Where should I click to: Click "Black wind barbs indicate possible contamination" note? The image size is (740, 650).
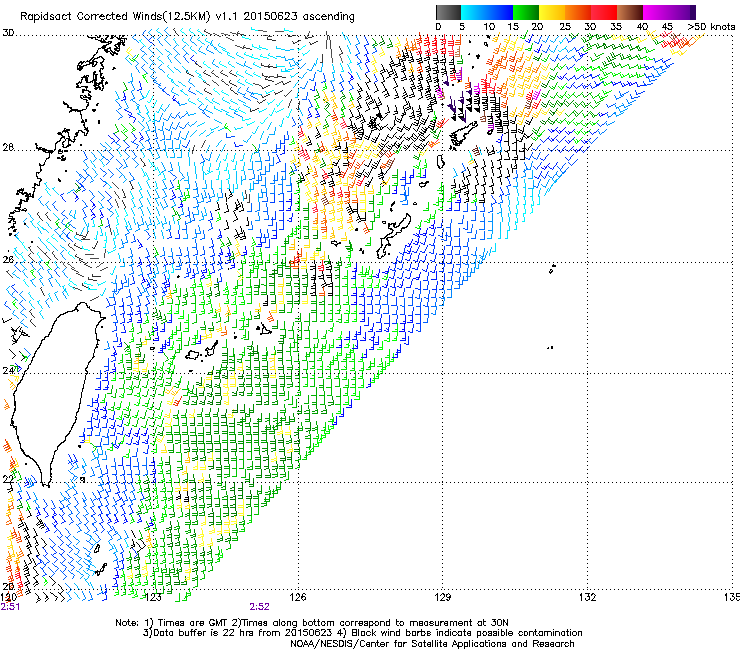tap(467, 633)
